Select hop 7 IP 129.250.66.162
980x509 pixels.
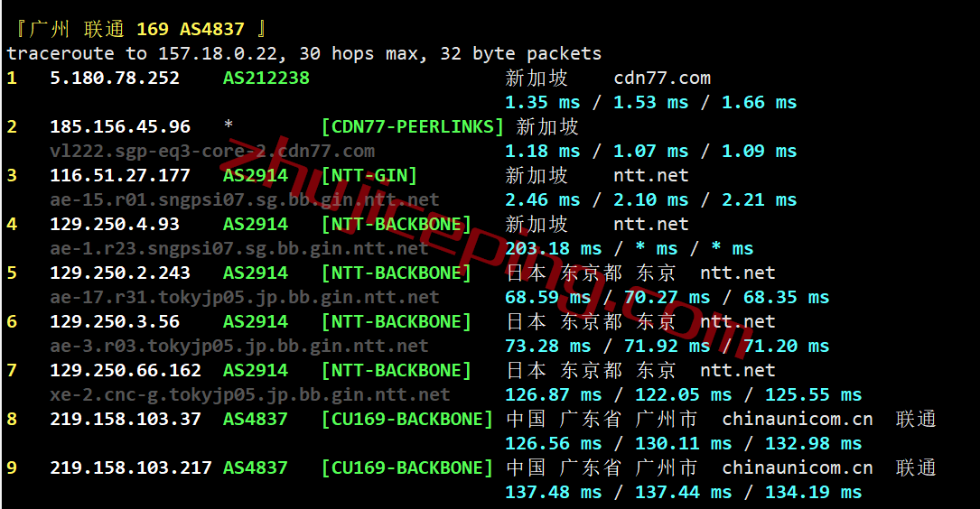(126, 370)
